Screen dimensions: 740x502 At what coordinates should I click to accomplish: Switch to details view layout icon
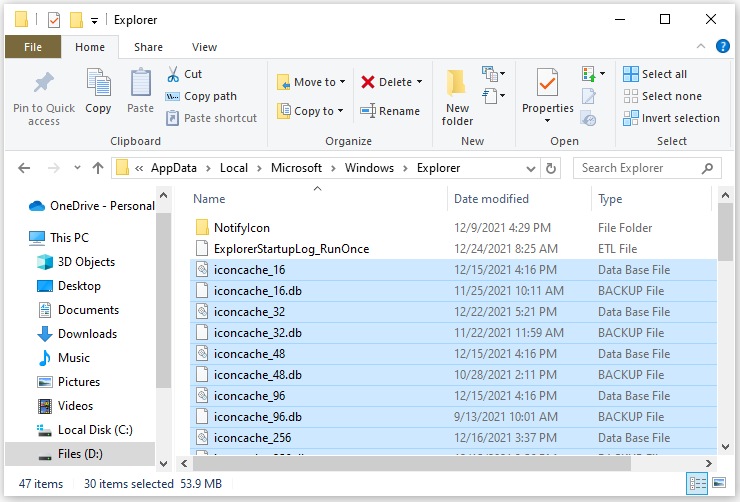[x=697, y=484]
